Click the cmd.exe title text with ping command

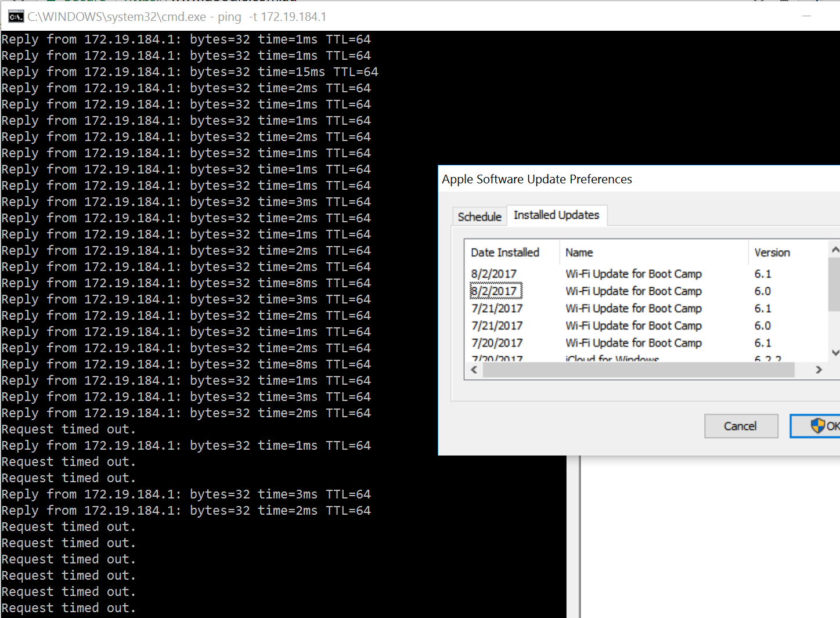tap(177, 17)
